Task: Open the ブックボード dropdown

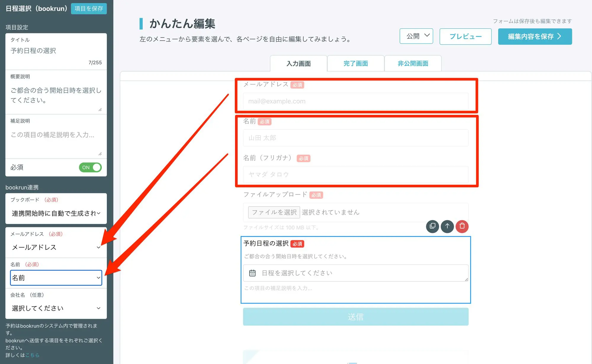Action: pyautogui.click(x=56, y=213)
